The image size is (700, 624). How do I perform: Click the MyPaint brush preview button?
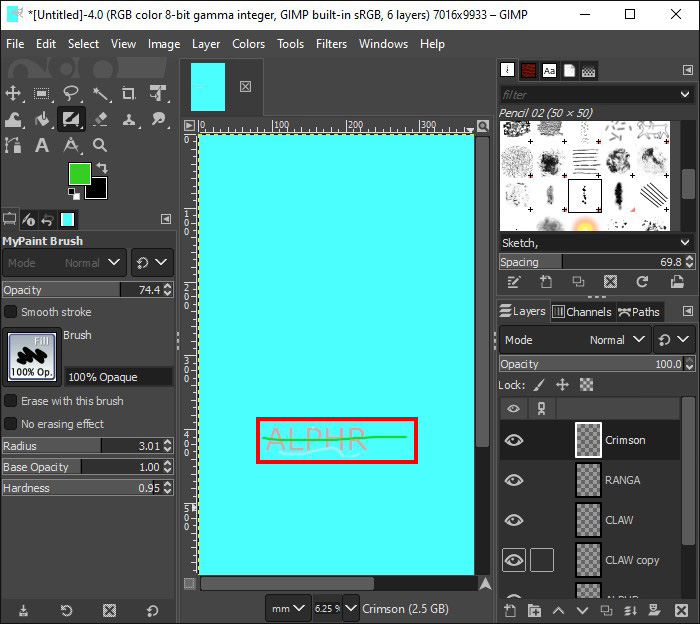[x=32, y=356]
